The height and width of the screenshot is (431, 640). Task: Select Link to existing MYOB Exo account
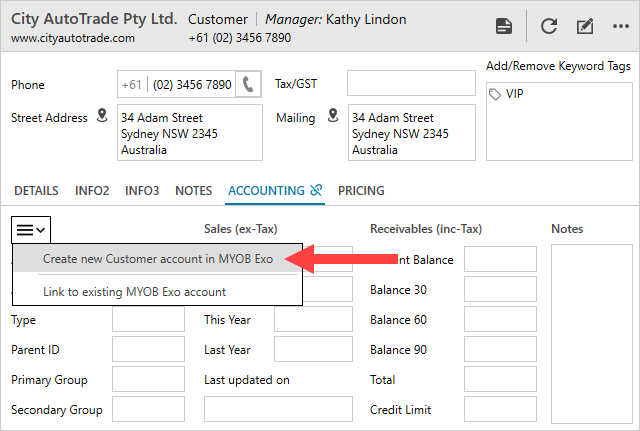[x=134, y=292]
